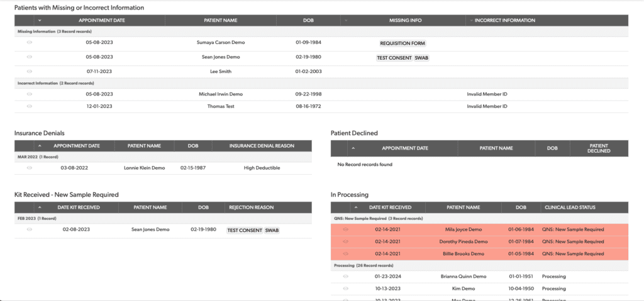The image size is (644, 301).
Task: Click eye icon on 02-08-2023 kit received row
Action: pos(29,229)
